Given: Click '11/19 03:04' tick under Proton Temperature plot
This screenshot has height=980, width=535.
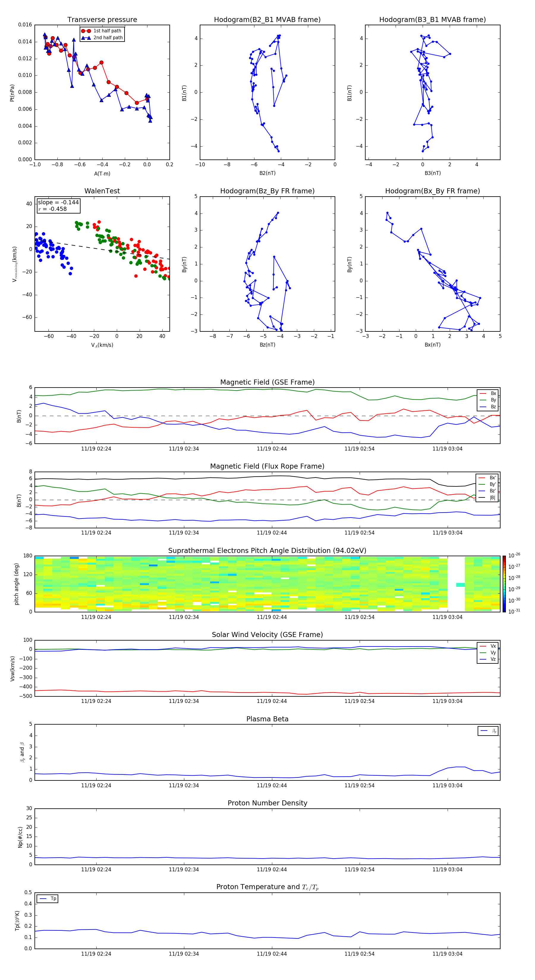Looking at the screenshot, I should [x=447, y=954].
